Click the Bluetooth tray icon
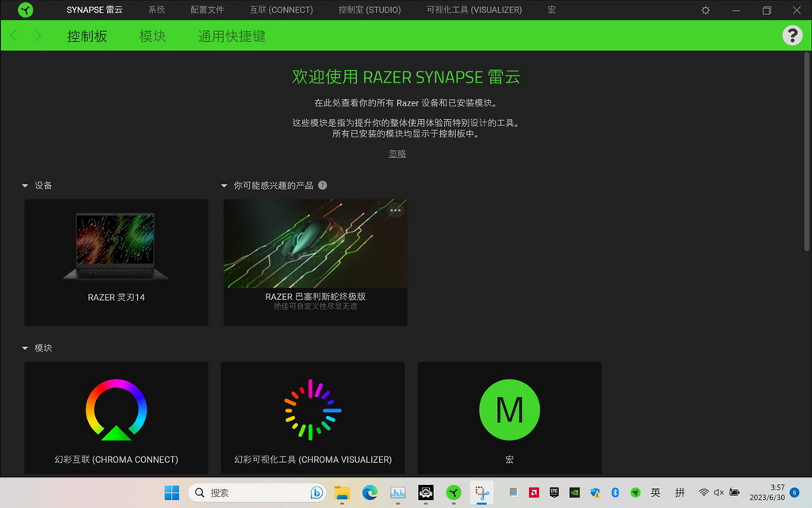Image resolution: width=812 pixels, height=508 pixels. [x=615, y=492]
